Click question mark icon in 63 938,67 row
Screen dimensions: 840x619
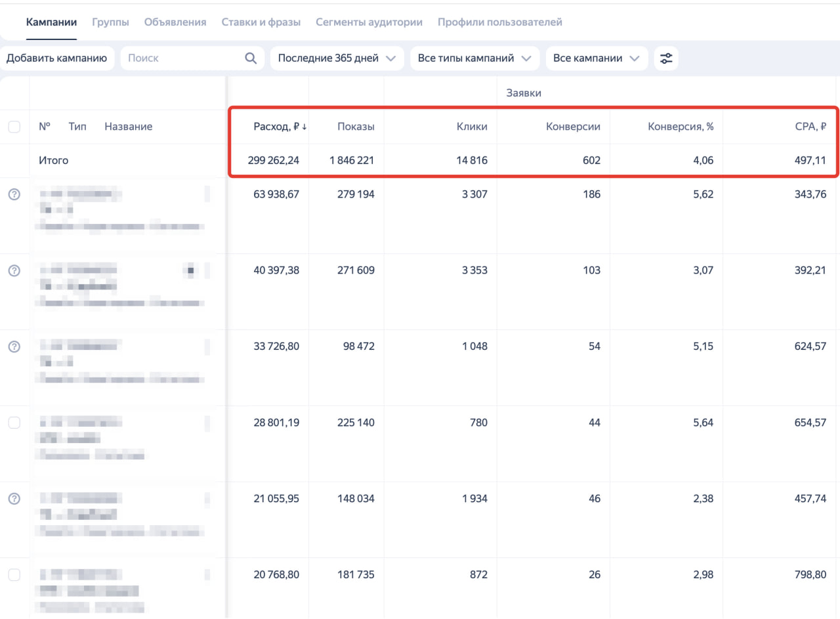click(14, 195)
